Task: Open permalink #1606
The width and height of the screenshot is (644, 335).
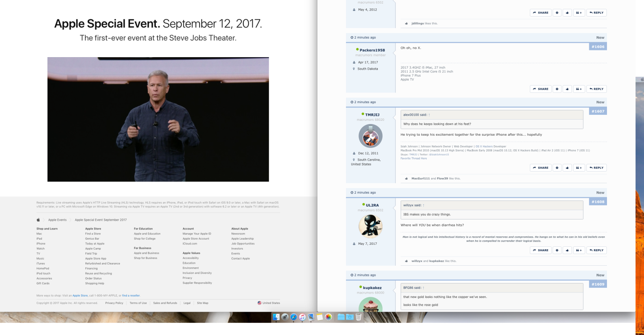Action: [x=598, y=47]
